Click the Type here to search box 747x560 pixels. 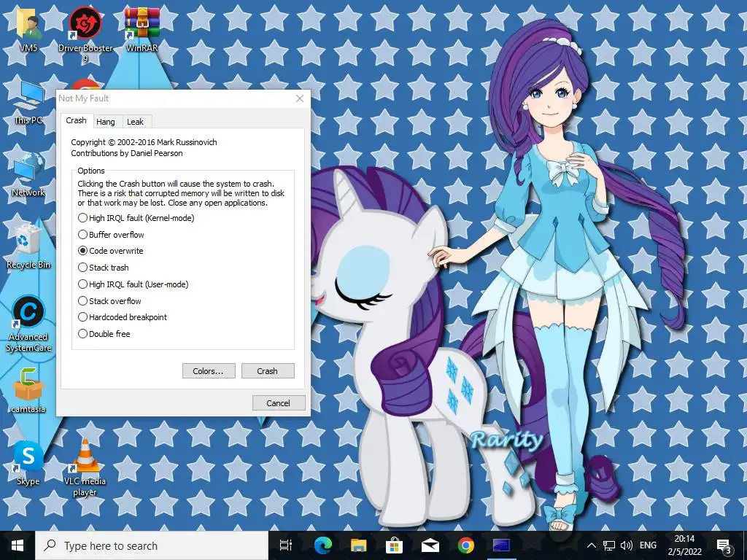[x=152, y=545]
